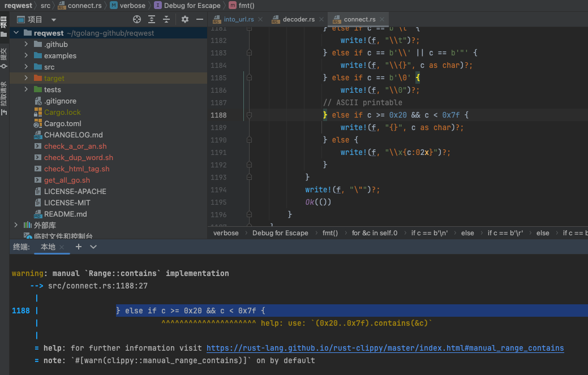The width and height of the screenshot is (588, 375).
Task: Select the connect.rs editor tab
Action: tap(359, 19)
